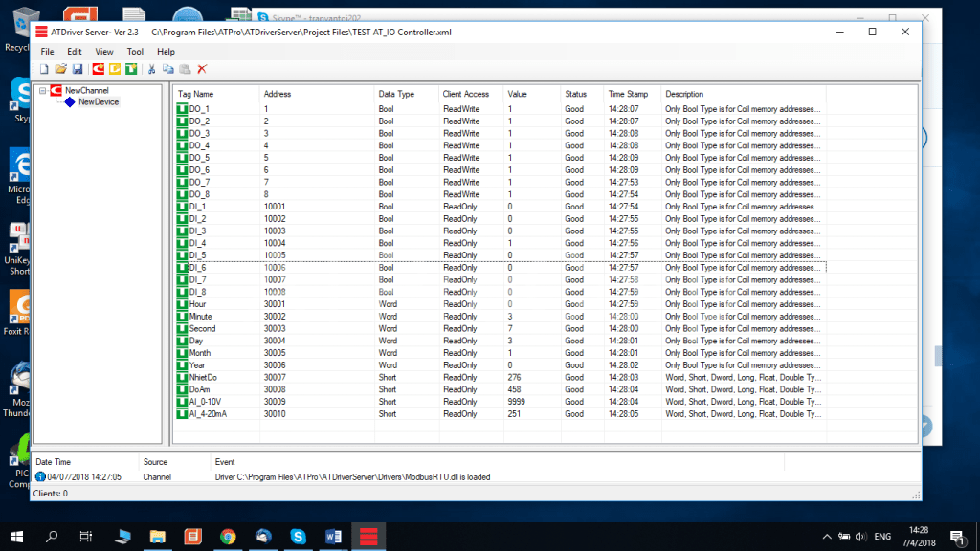This screenshot has width=980, height=551.
Task: Click the red ATDriver taskbar button
Action: (368, 537)
